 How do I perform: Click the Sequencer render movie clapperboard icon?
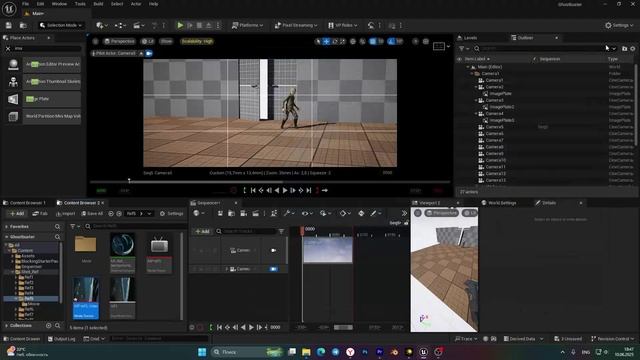(x=256, y=213)
